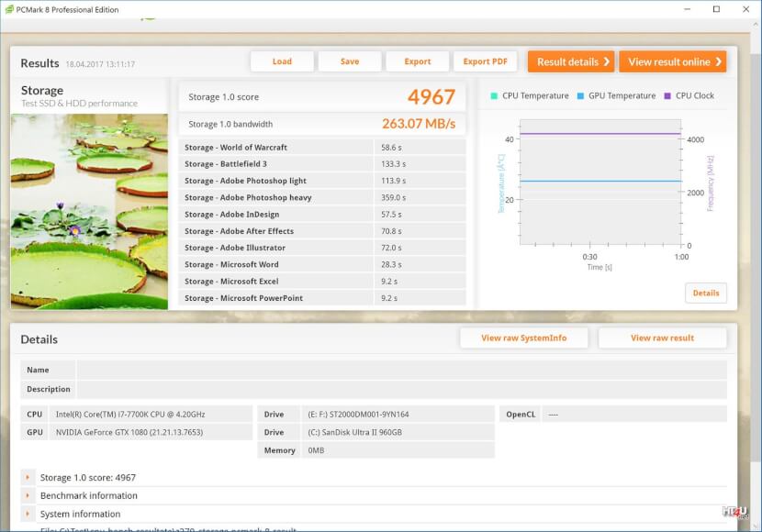762x532 pixels.
Task: Click the ST2000DM001-9YN164 drive entry
Action: pos(358,415)
